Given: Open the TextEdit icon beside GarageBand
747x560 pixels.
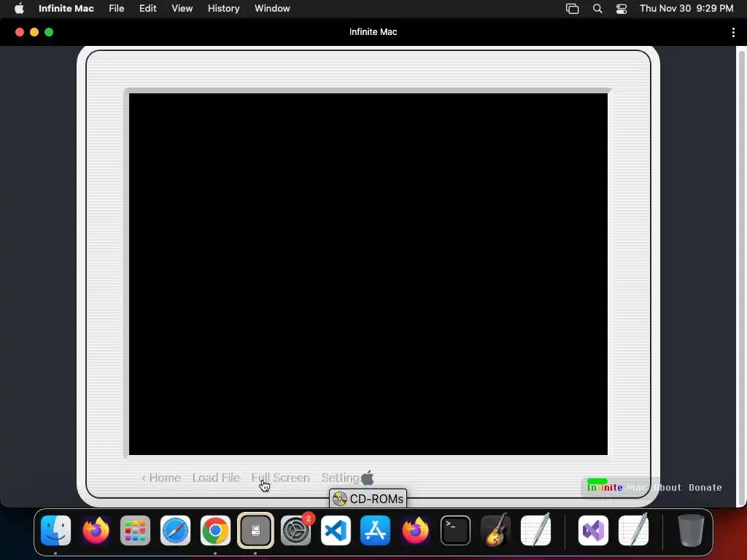Looking at the screenshot, I should coord(535,530).
